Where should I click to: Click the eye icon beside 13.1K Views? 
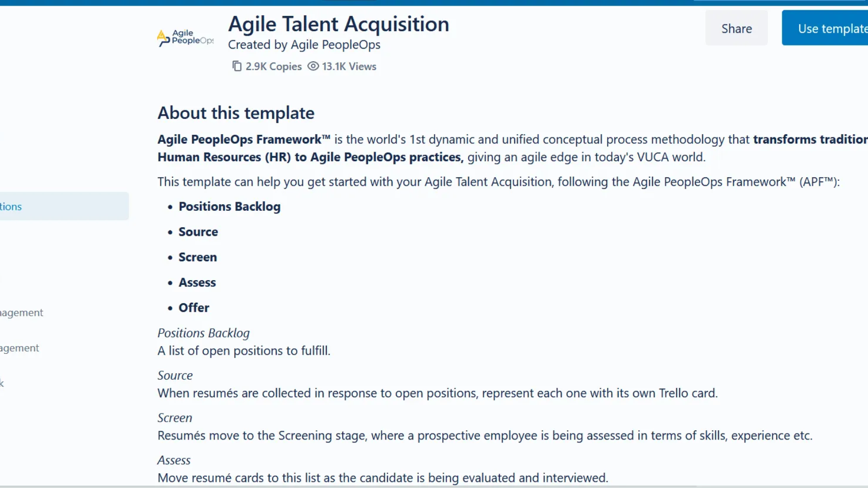pyautogui.click(x=313, y=66)
